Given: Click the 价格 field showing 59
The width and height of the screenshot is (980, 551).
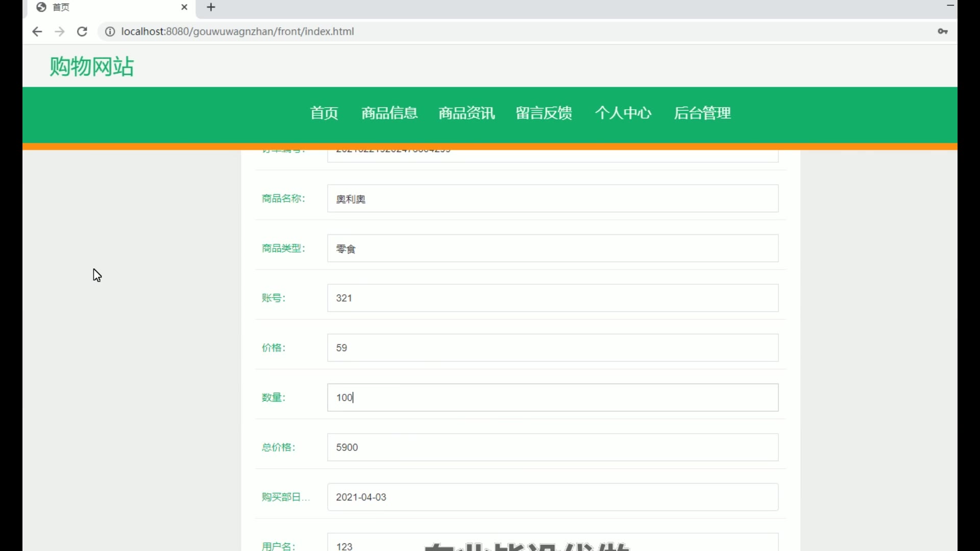Looking at the screenshot, I should pos(553,348).
